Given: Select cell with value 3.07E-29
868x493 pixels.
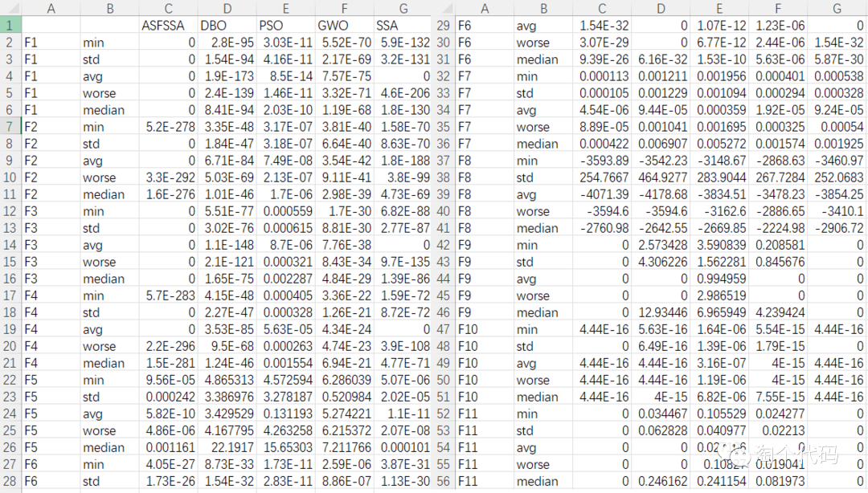Looking at the screenshot, I should pyautogui.click(x=602, y=43).
